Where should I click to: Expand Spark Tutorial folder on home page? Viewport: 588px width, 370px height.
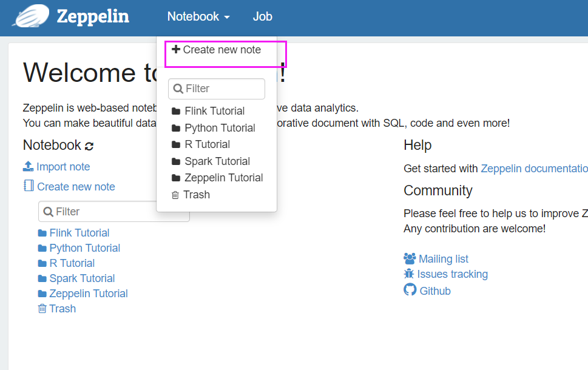(x=82, y=278)
